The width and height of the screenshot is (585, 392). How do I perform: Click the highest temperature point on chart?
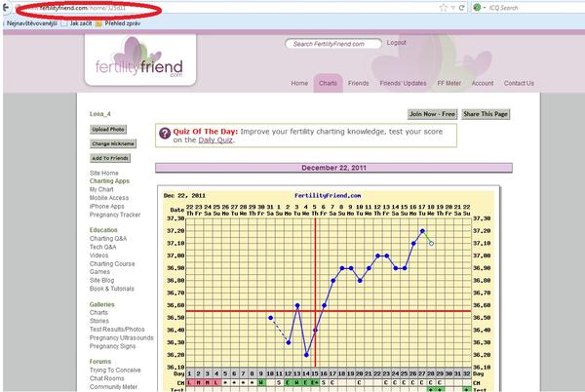422,231
